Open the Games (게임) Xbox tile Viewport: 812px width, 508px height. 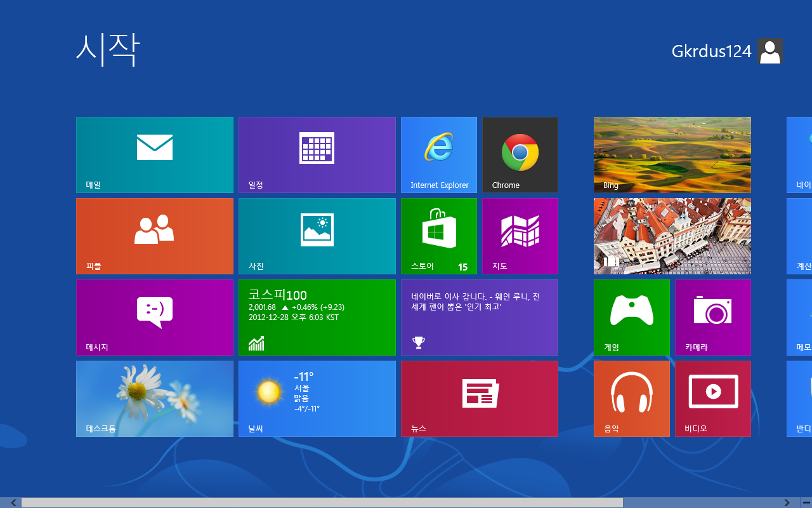(x=632, y=317)
